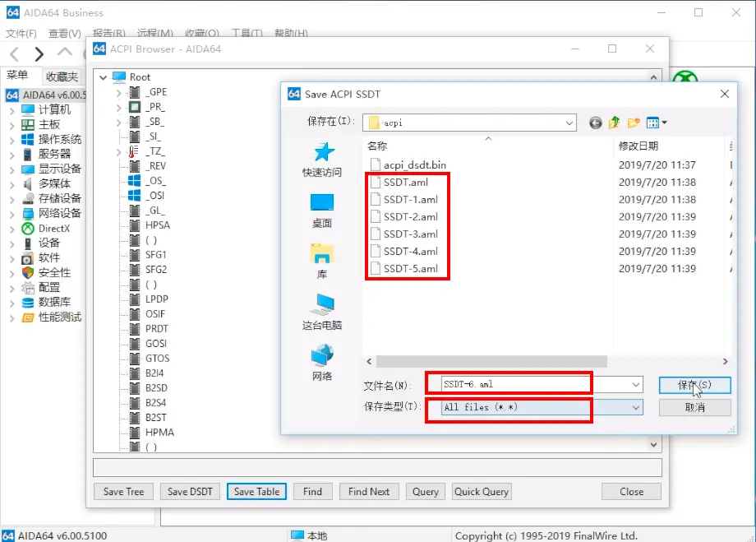756x542 pixels.
Task: Select the _OS_ Windows icon node
Action: 135,181
